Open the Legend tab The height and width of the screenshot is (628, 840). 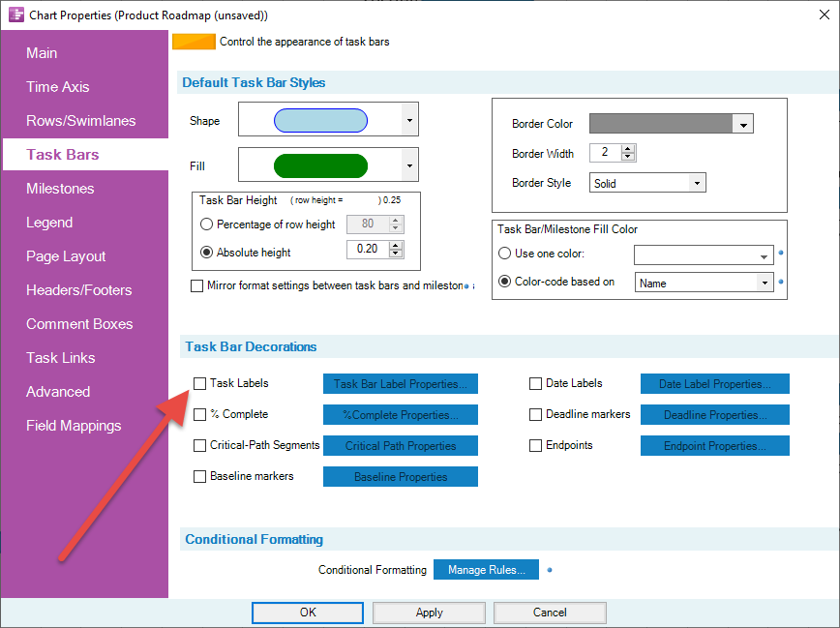[x=49, y=223]
